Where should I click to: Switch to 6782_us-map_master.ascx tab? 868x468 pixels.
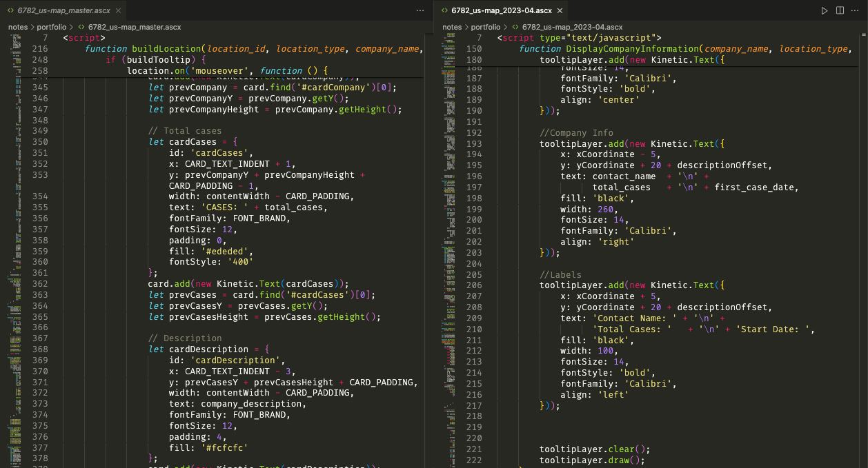click(63, 11)
